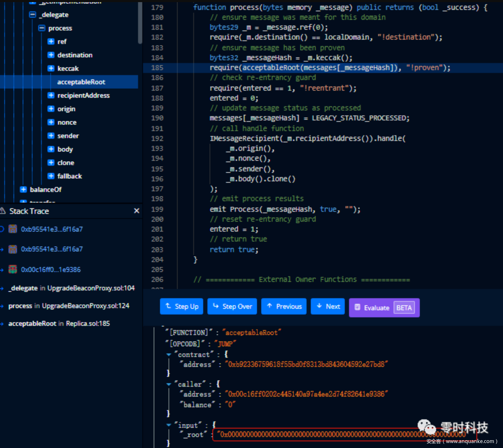
Task: Open 0x00c16ff0...1e9386 stack entry
Action: [x=51, y=270]
